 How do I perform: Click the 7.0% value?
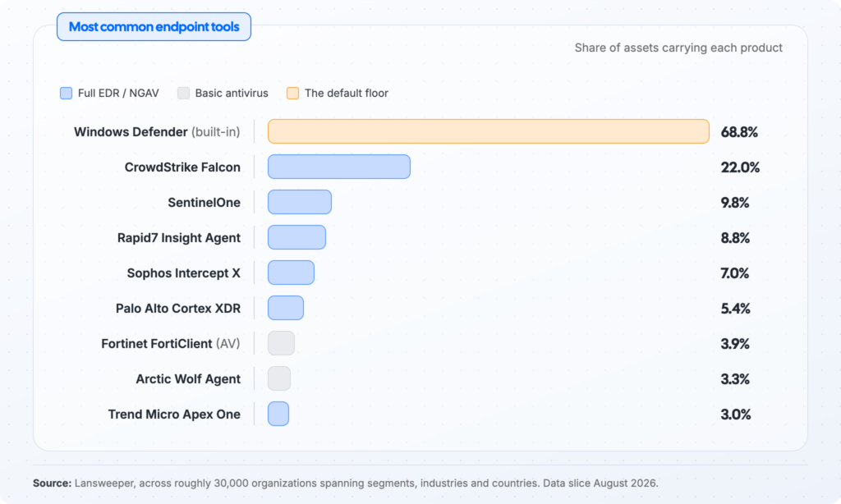735,273
